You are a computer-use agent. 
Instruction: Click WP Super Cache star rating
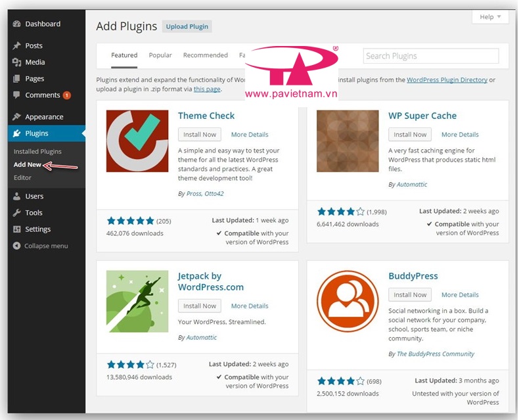point(341,212)
